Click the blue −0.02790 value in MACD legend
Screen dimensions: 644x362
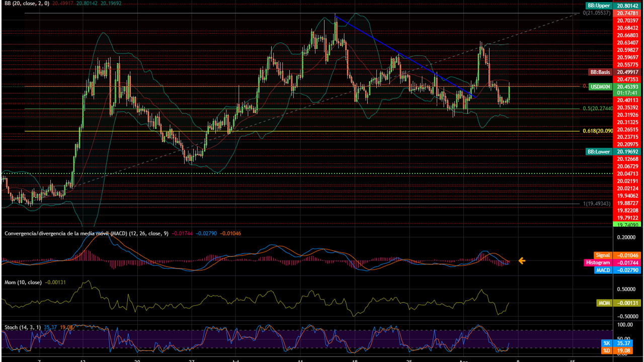206,233
